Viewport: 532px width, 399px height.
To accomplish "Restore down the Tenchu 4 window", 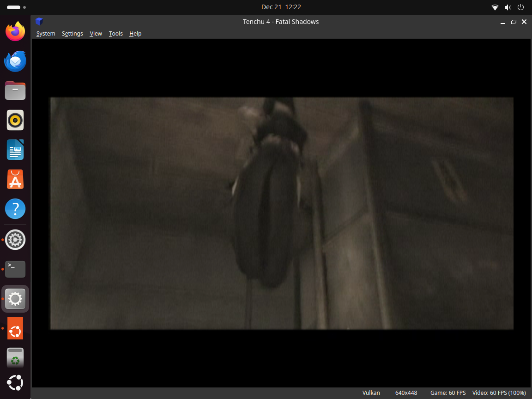I will click(514, 22).
